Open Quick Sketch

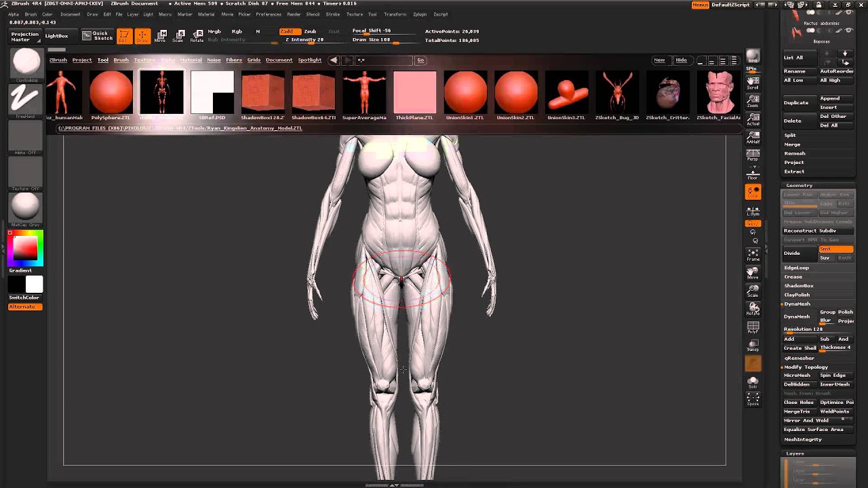coord(97,36)
